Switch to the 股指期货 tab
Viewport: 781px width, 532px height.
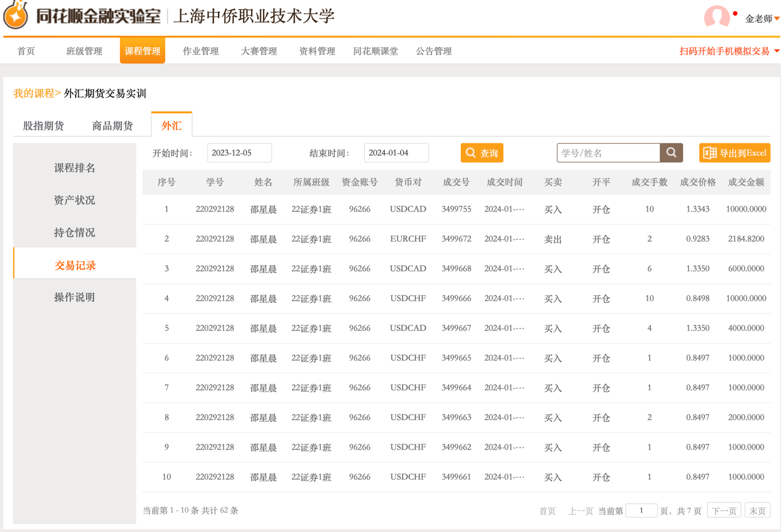(x=44, y=125)
